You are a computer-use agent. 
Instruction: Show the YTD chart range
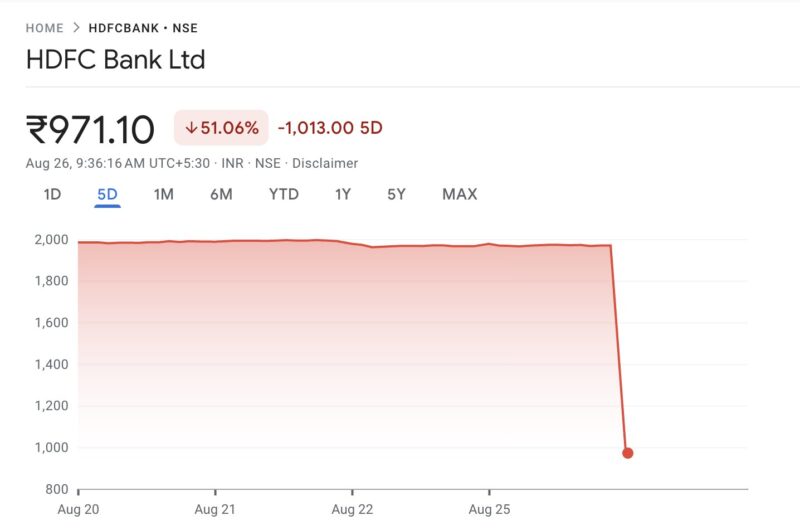(x=284, y=194)
